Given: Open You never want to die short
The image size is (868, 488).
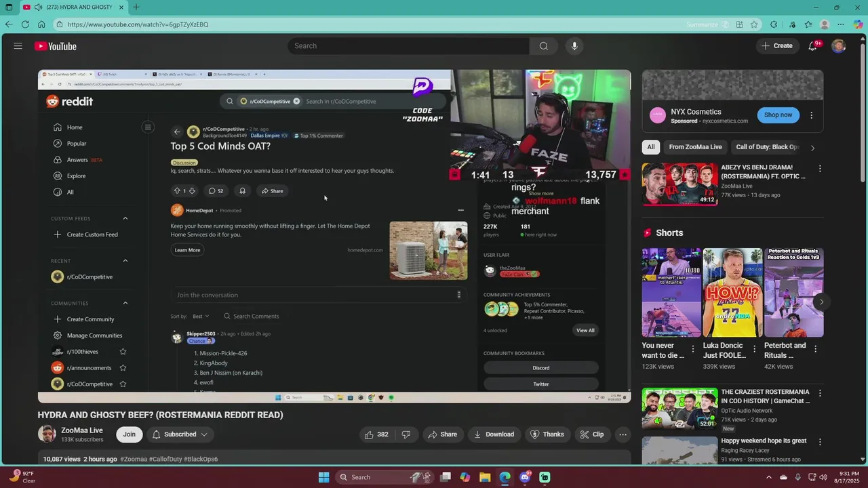Looking at the screenshot, I should 671,292.
